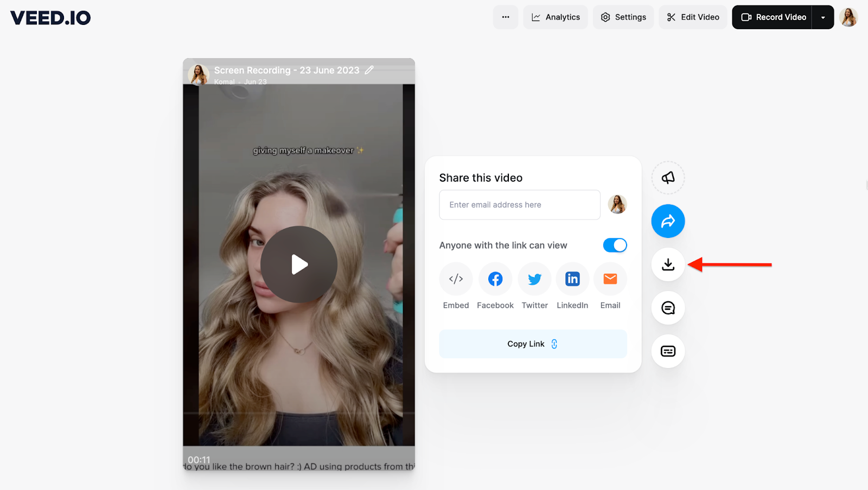The height and width of the screenshot is (490, 868).
Task: Download the video
Action: (x=668, y=265)
